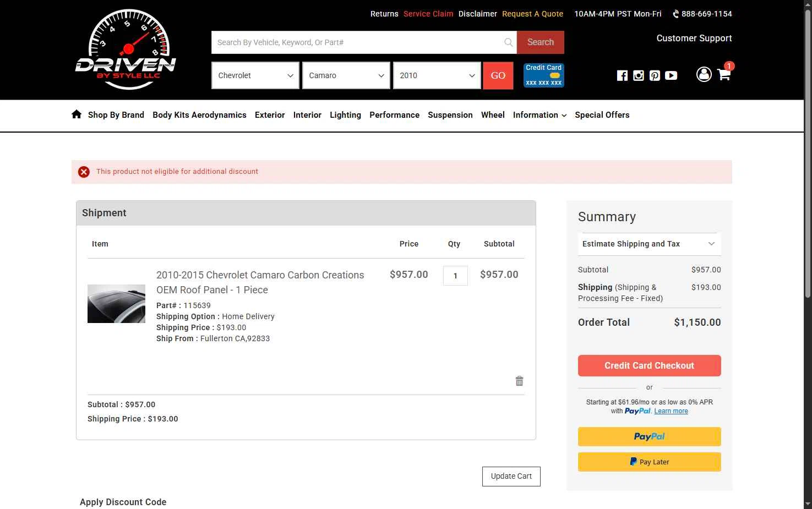Open the Suspension menu
Screen dimensions: 812x509
450,115
